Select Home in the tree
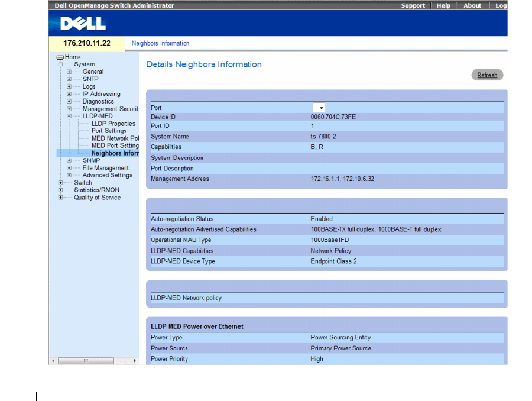The image size is (532, 401). pos(73,57)
